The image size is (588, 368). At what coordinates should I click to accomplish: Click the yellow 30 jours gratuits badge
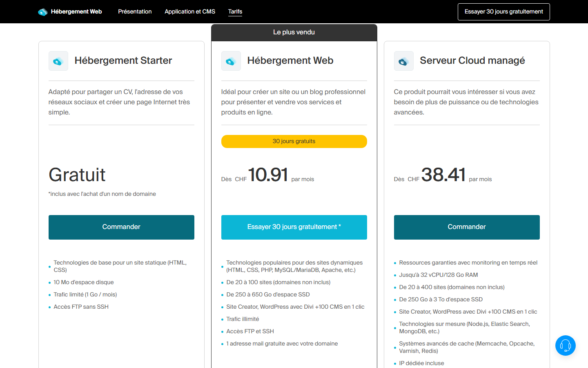(294, 141)
